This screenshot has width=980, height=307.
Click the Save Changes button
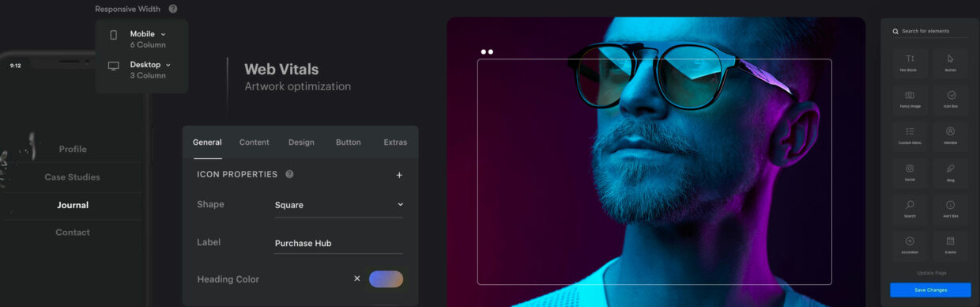(930, 290)
